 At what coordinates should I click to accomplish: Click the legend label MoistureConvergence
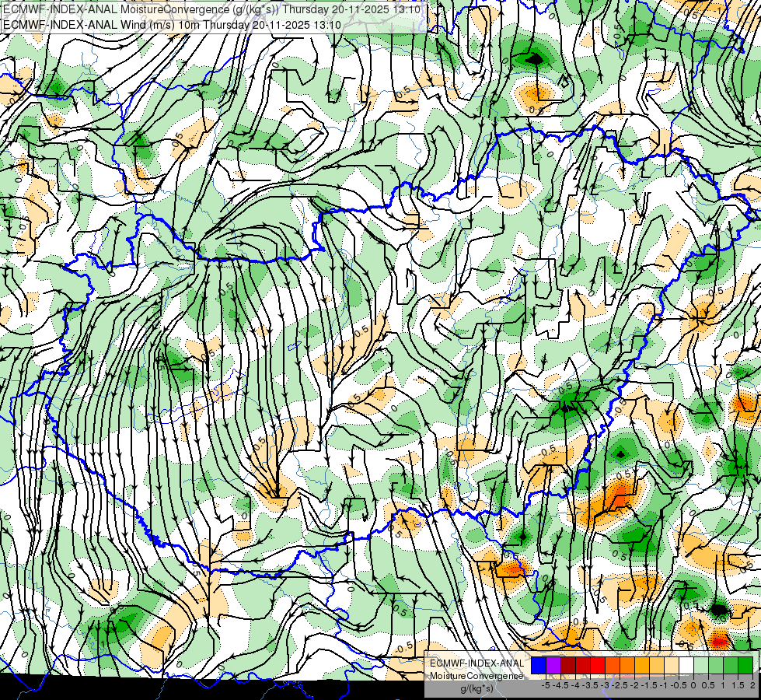476,676
